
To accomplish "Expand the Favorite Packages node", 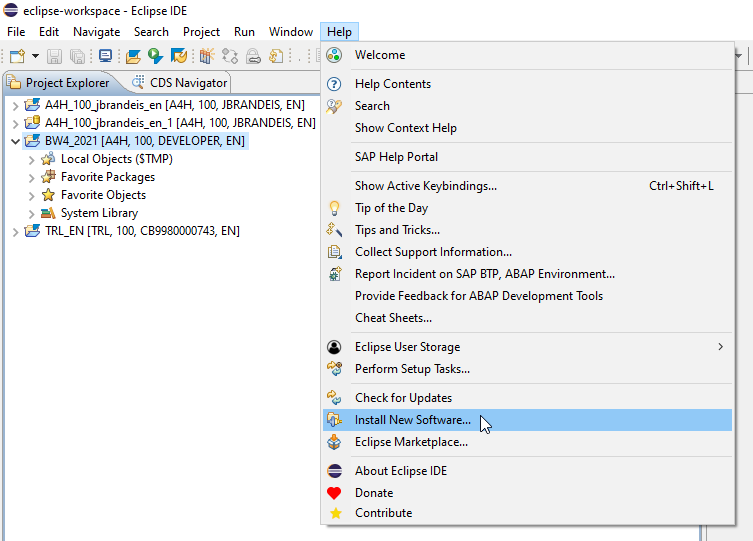I will [31, 178].
